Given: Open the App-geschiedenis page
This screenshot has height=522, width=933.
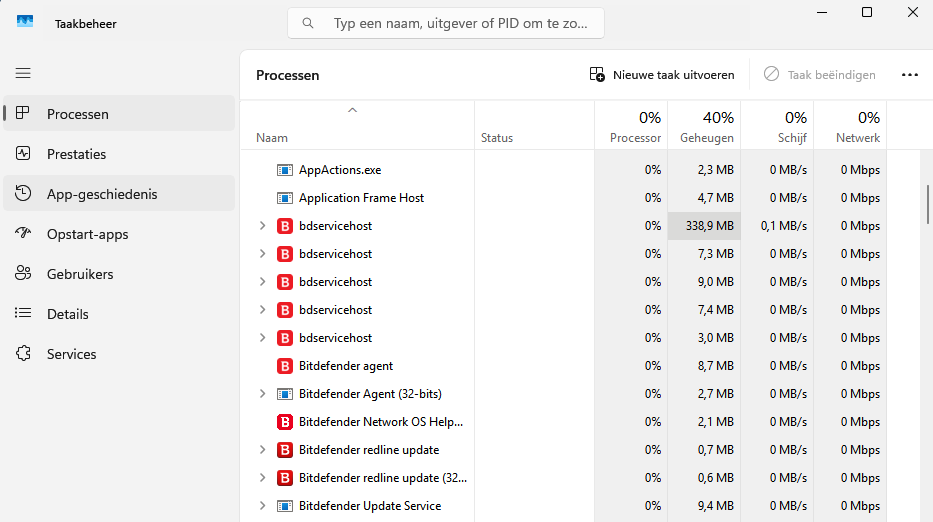Looking at the screenshot, I should (x=119, y=193).
